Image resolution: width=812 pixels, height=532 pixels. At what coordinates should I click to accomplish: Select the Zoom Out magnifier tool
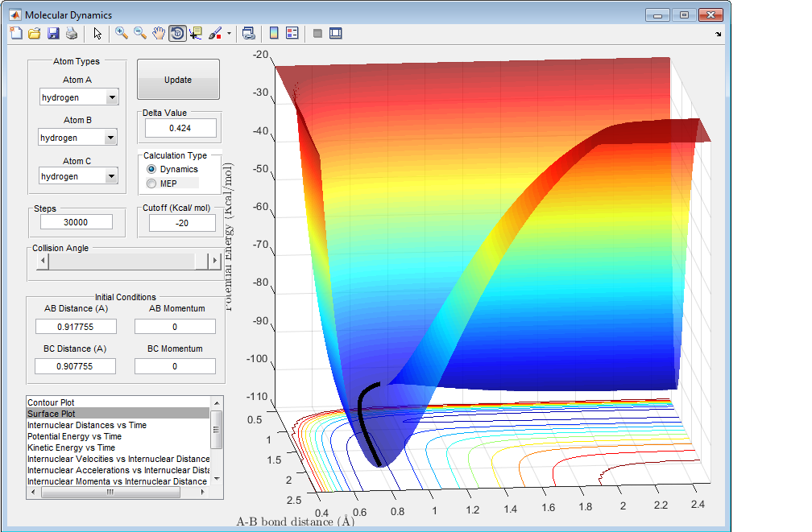tap(140, 33)
